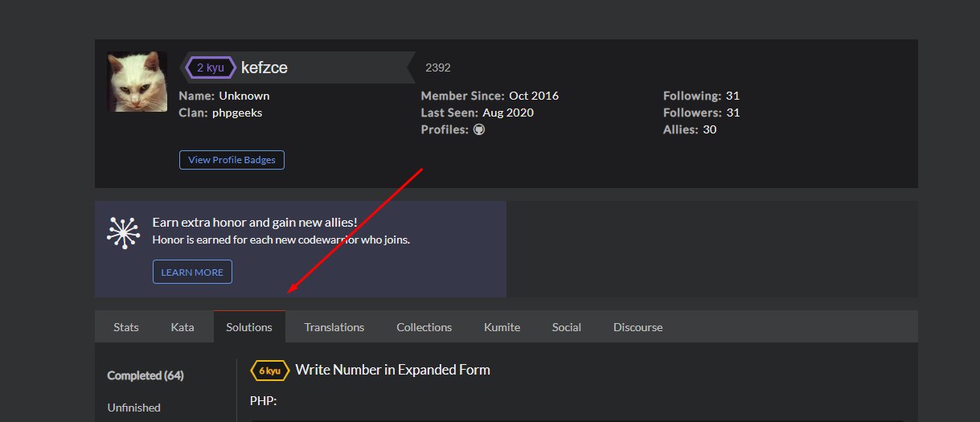
Task: Select the Solutions tab
Action: (249, 327)
